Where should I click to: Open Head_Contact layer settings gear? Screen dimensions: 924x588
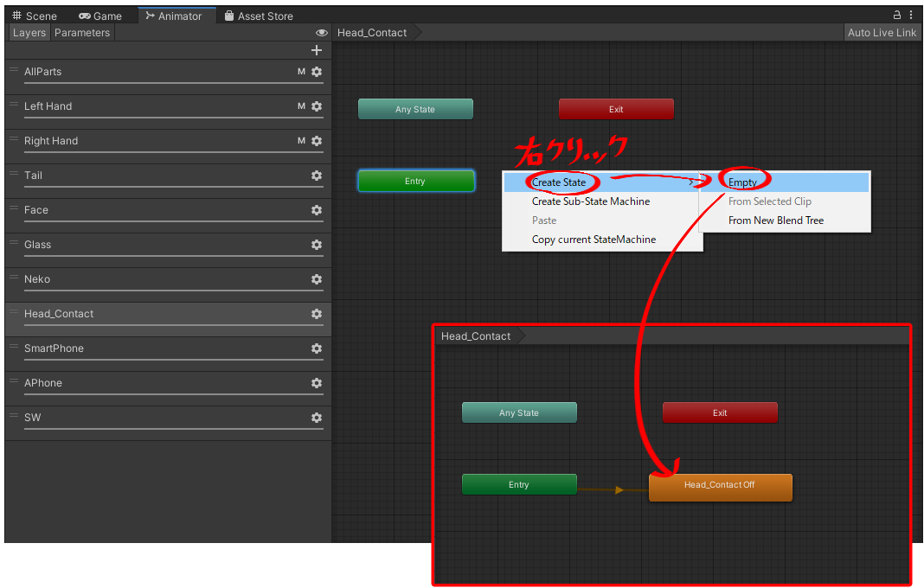[x=317, y=314]
